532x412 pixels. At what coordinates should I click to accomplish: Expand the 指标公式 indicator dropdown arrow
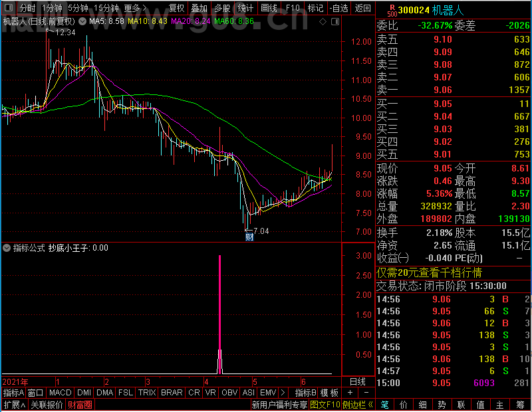click(7, 248)
